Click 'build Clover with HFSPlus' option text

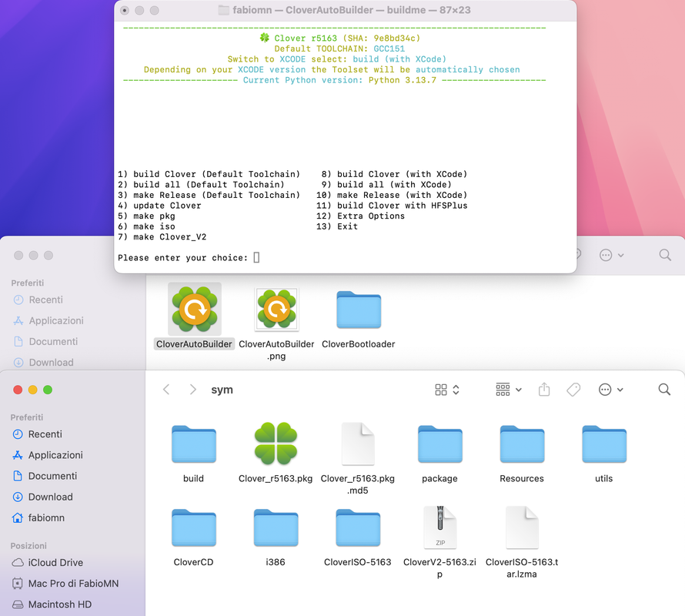click(x=402, y=206)
